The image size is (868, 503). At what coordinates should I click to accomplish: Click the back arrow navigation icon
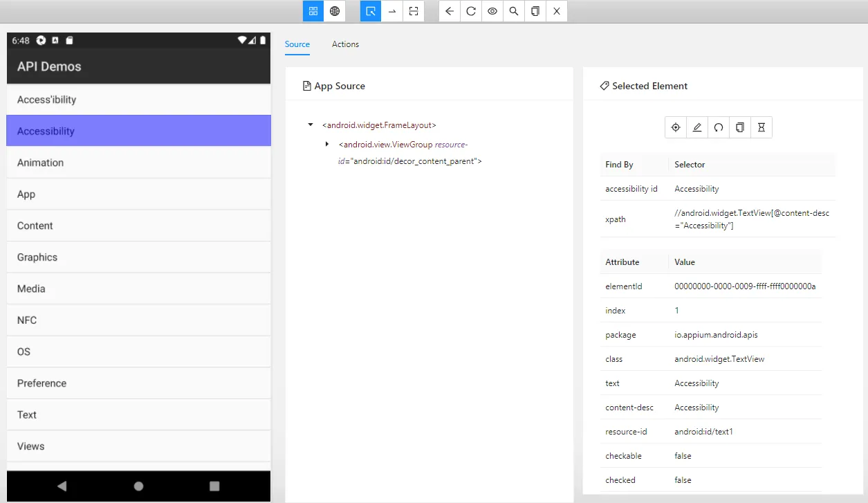[449, 11]
